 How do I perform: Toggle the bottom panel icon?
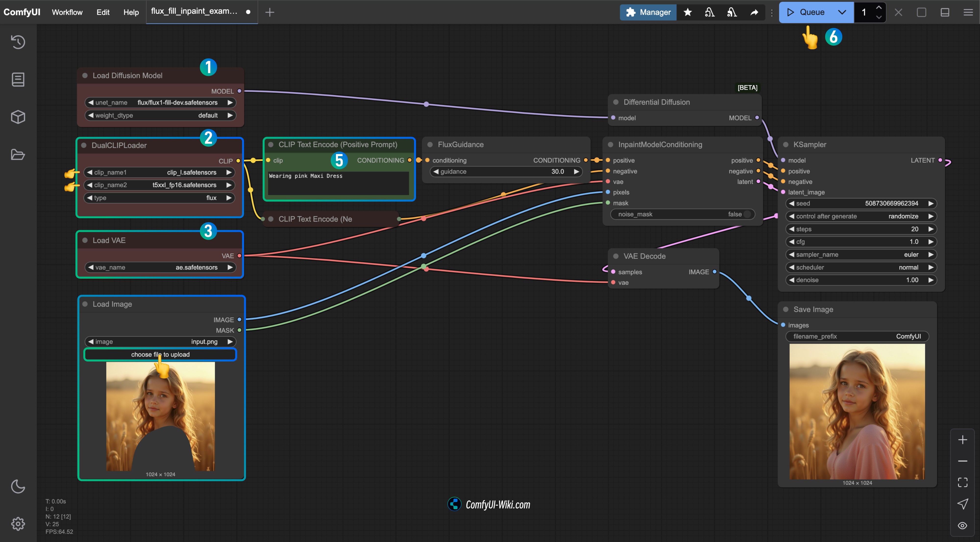tap(945, 12)
